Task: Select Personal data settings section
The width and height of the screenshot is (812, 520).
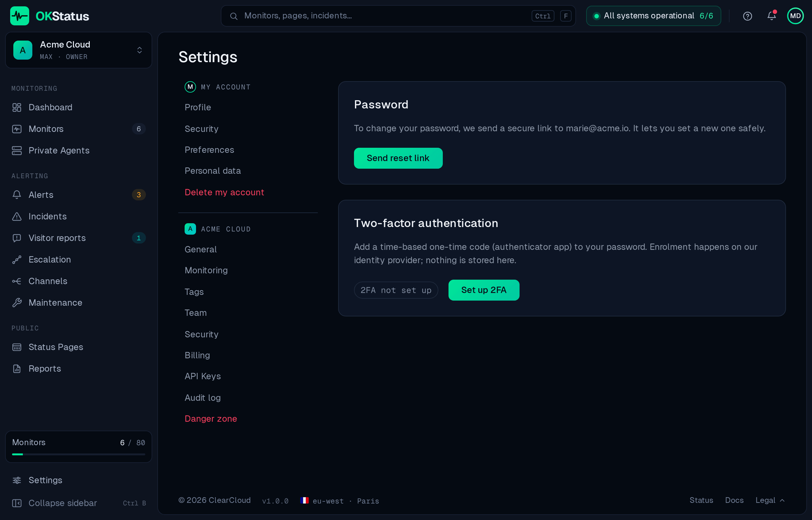Action: 213,171
